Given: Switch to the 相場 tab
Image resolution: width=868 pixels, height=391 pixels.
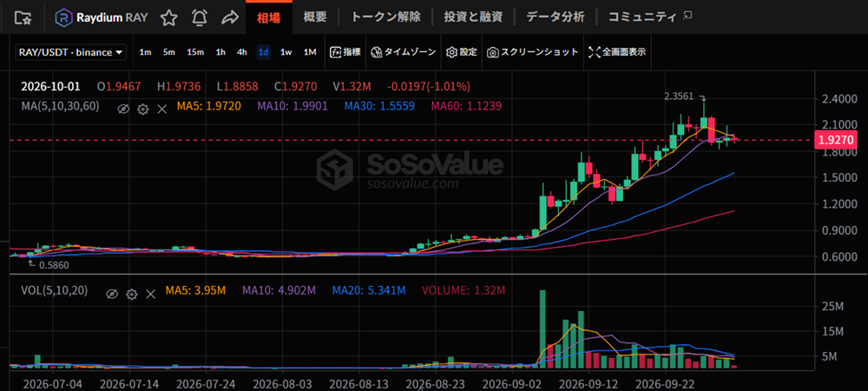Looking at the screenshot, I should coord(268,17).
